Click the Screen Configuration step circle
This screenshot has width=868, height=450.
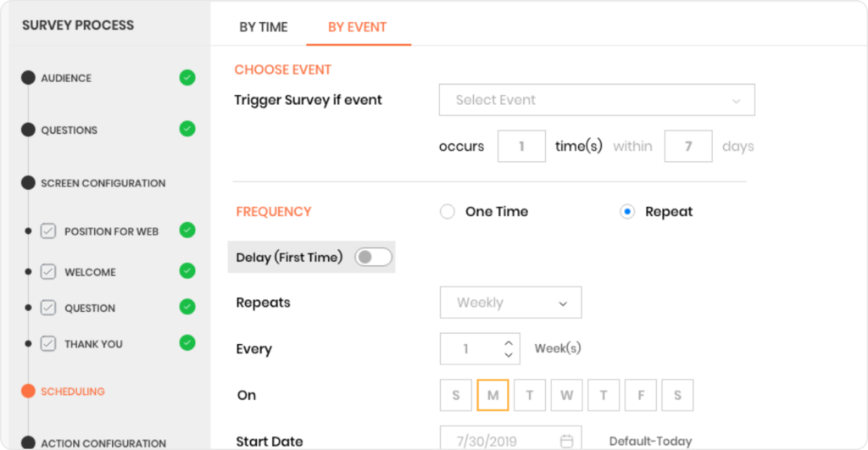tap(28, 183)
